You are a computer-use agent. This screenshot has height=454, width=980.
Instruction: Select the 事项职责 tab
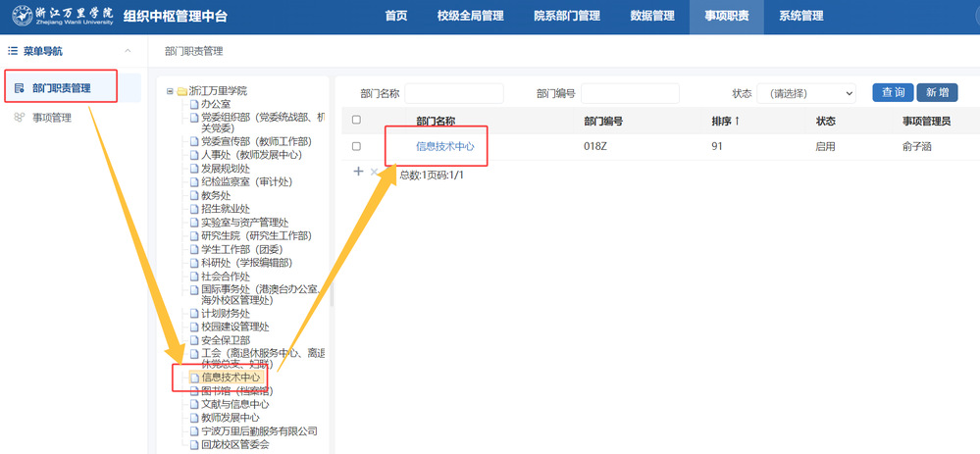pyautogui.click(x=727, y=17)
